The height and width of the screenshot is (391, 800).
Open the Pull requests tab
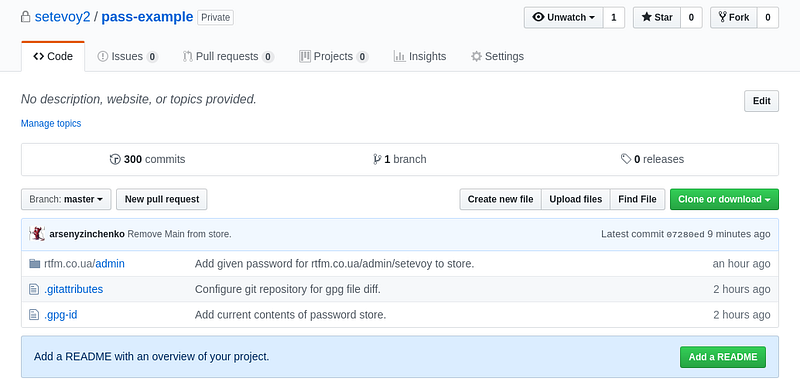pos(228,56)
